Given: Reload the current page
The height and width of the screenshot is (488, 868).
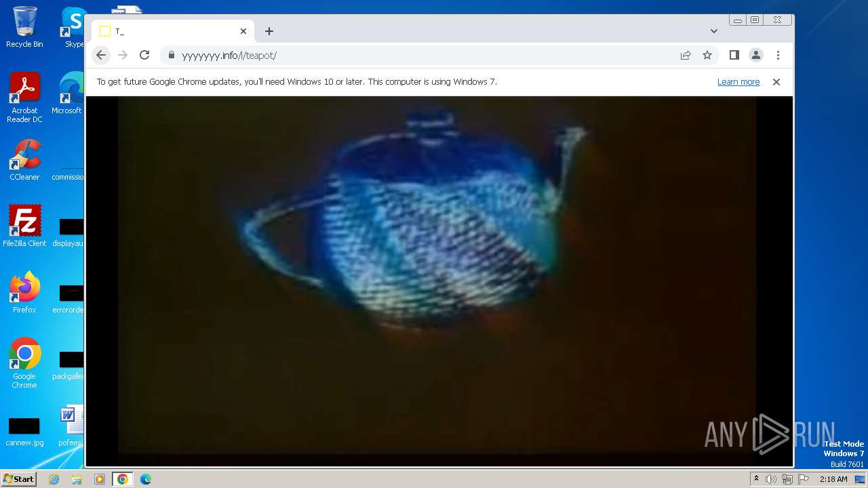Looking at the screenshot, I should coord(144,55).
